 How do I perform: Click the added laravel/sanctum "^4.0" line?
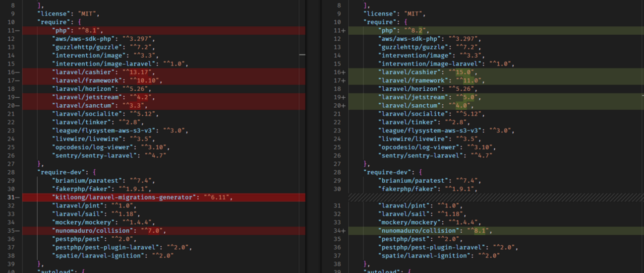[496, 105]
